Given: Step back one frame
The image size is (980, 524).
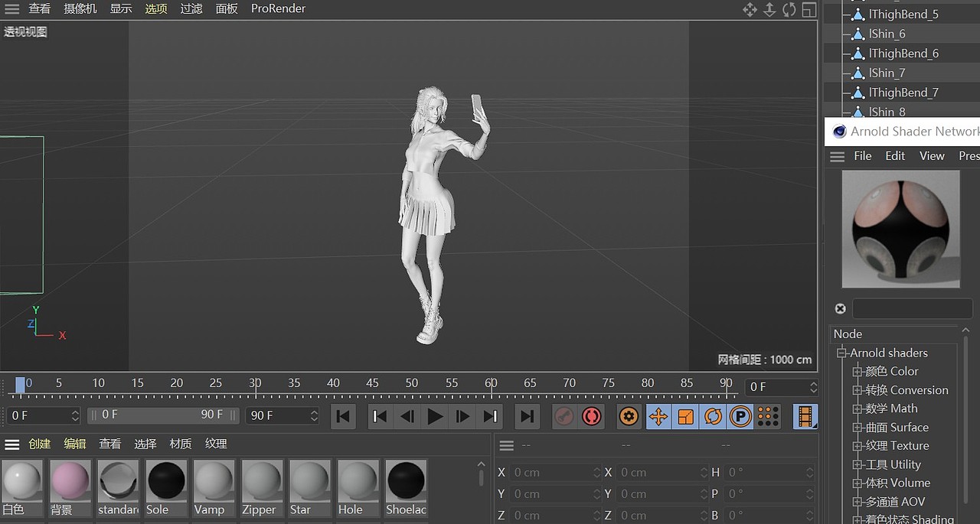Looking at the screenshot, I should click(407, 416).
